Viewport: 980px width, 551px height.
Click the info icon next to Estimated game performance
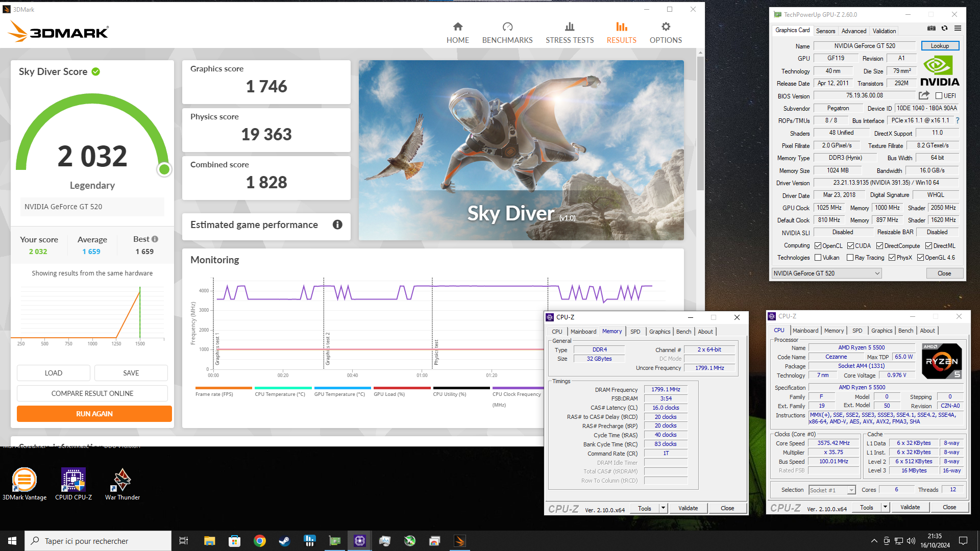(337, 224)
